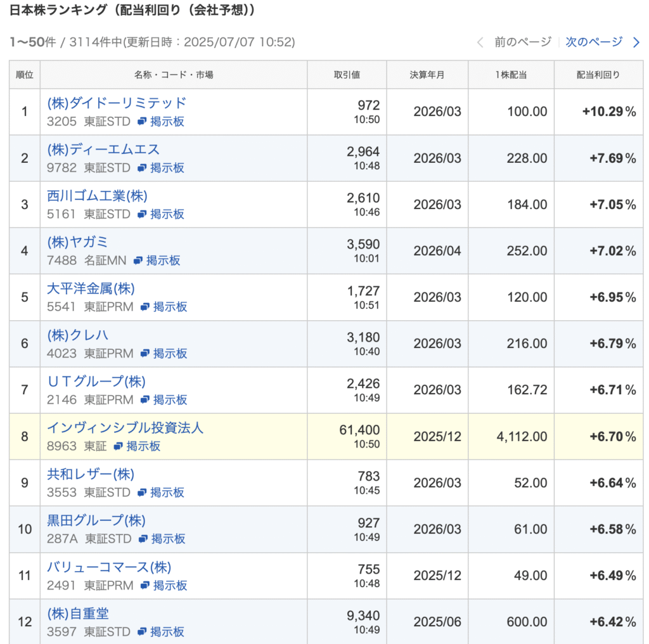
Task: Open the 掲示板 board icon for バリューコマース
Action: point(145,585)
